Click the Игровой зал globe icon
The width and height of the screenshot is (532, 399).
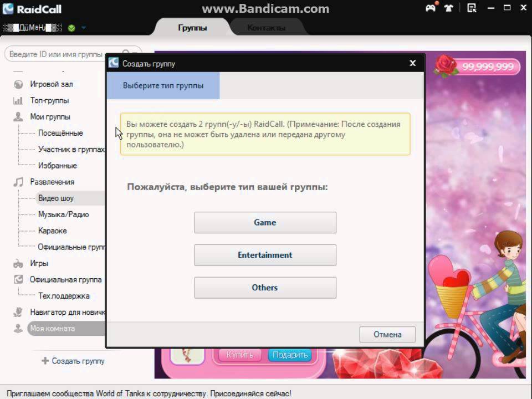(x=18, y=84)
